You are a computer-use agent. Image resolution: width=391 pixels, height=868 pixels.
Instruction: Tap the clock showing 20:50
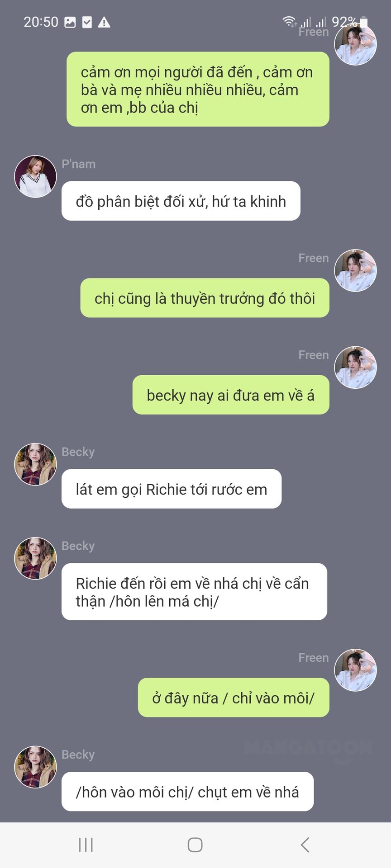pyautogui.click(x=41, y=22)
